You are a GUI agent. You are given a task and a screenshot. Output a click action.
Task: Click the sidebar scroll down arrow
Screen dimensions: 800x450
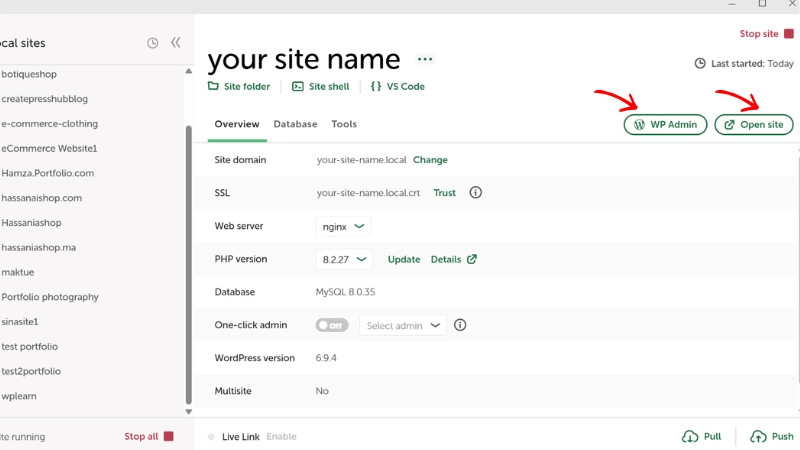pos(188,412)
